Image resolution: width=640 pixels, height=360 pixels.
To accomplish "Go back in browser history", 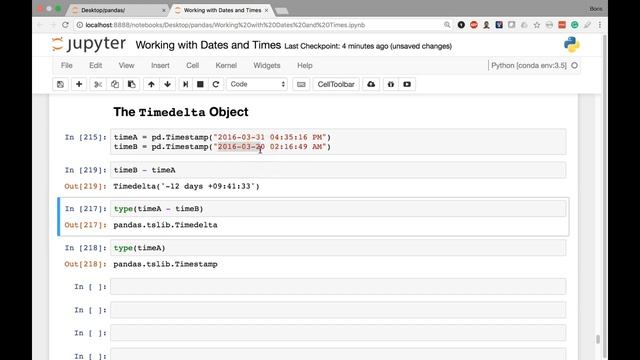I will click(40, 25).
